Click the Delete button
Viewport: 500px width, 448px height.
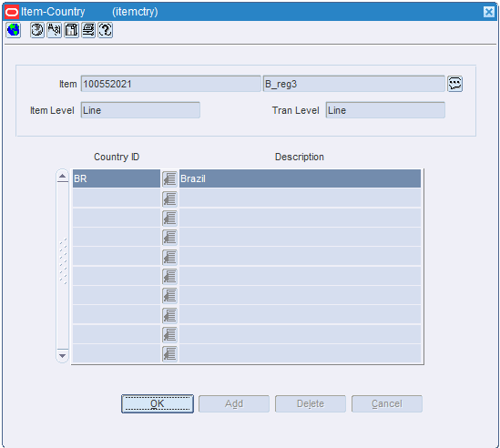[311, 403]
